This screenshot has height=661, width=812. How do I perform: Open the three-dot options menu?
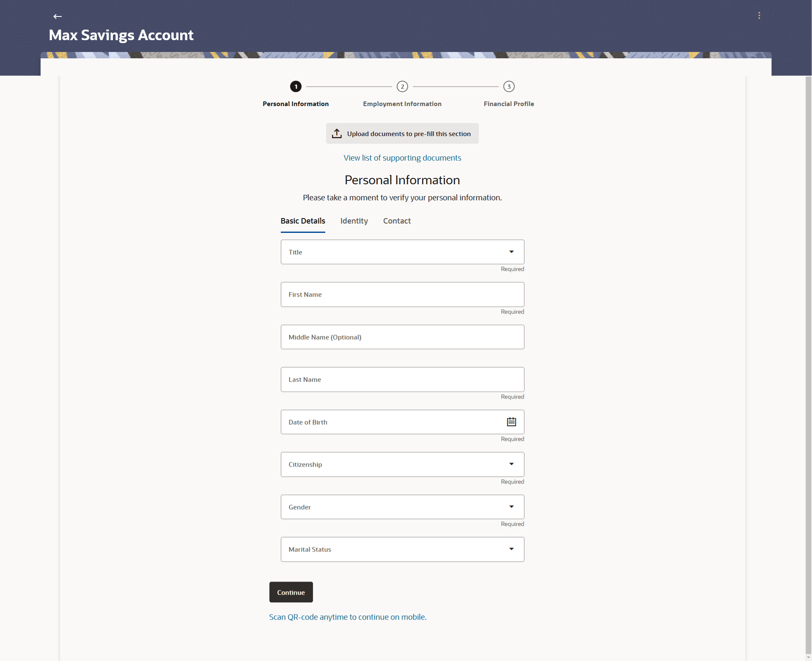pyautogui.click(x=759, y=16)
